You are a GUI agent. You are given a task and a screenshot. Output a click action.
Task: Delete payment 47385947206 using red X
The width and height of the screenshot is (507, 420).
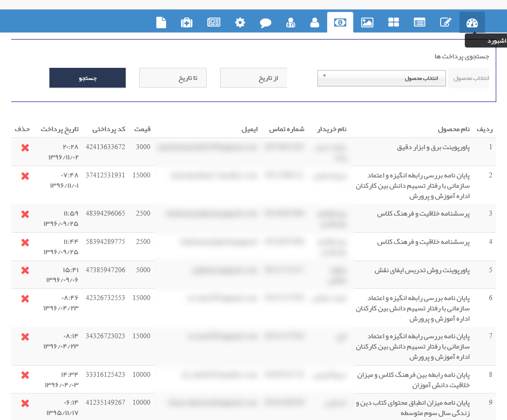point(25,270)
